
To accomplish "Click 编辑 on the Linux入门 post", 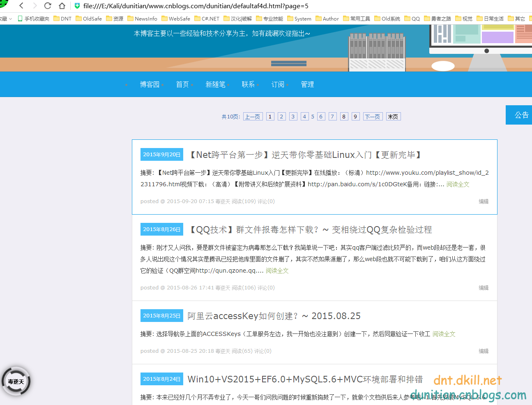I will pyautogui.click(x=484, y=201).
